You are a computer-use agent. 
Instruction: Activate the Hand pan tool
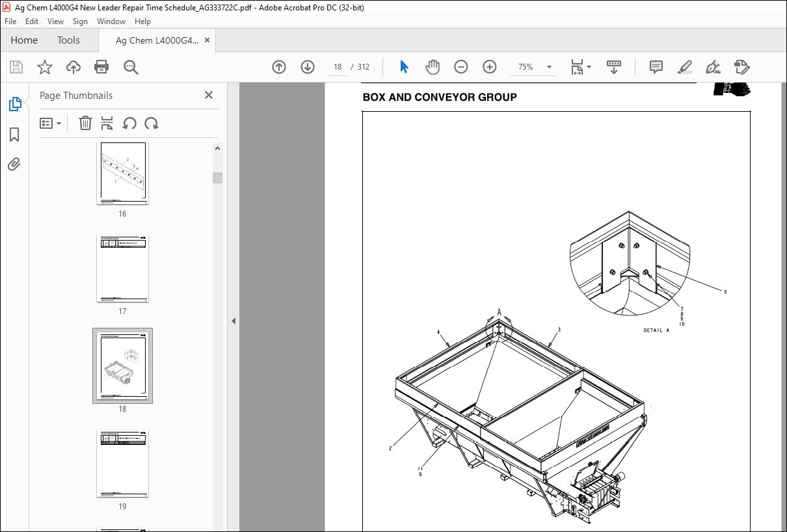[433, 67]
